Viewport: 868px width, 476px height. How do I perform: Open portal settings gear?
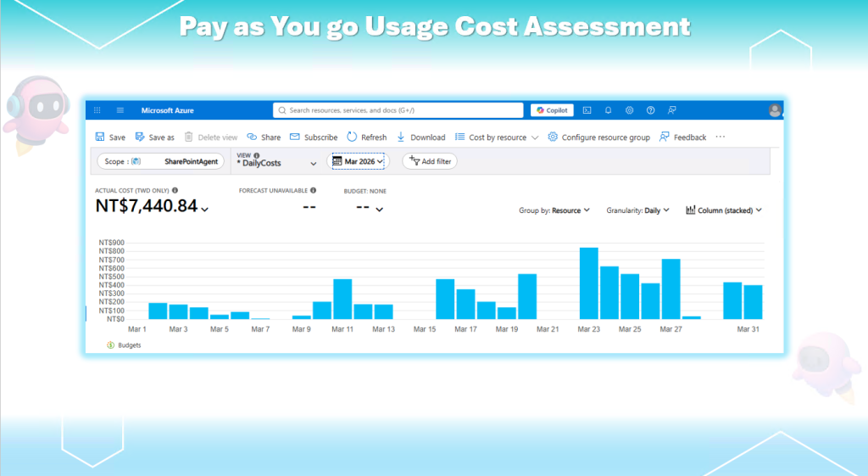(x=630, y=110)
